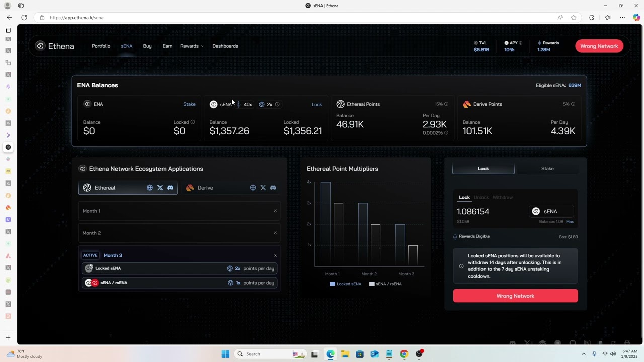Switch to Unlock sub-tab
This screenshot has height=362, width=644.
481,197
